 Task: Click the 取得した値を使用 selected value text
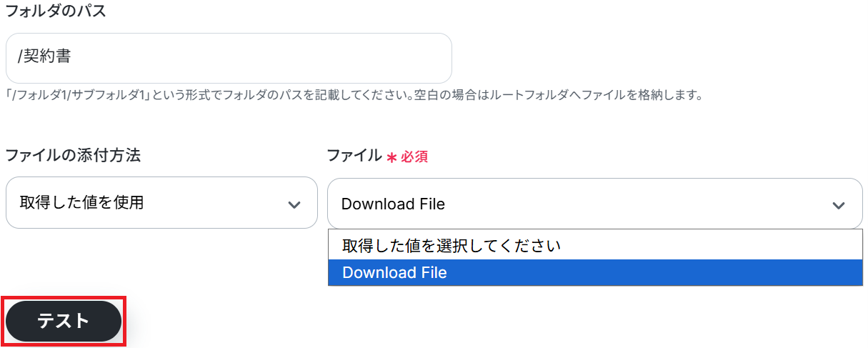coord(82,203)
